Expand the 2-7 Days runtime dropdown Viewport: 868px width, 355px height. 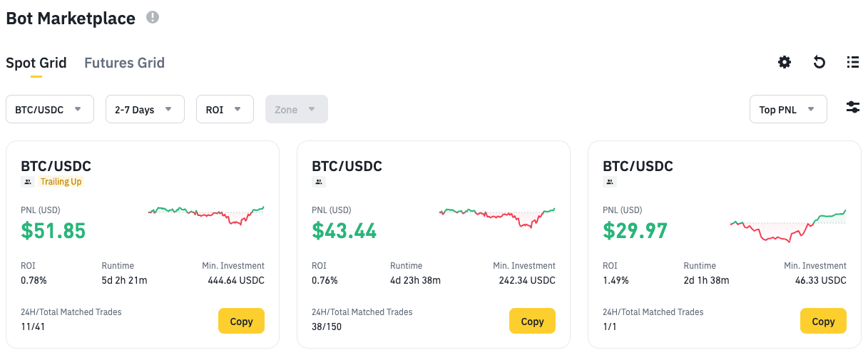145,109
